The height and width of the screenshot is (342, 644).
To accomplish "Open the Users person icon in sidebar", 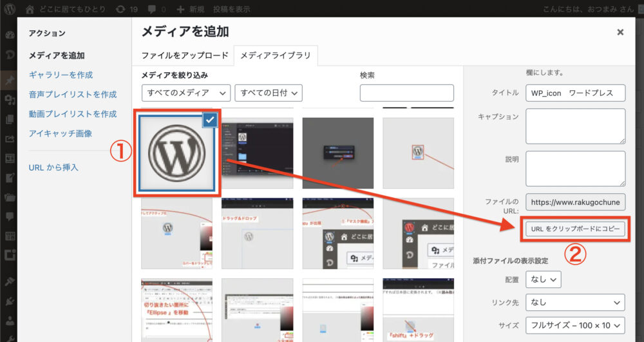I will pos(10,321).
